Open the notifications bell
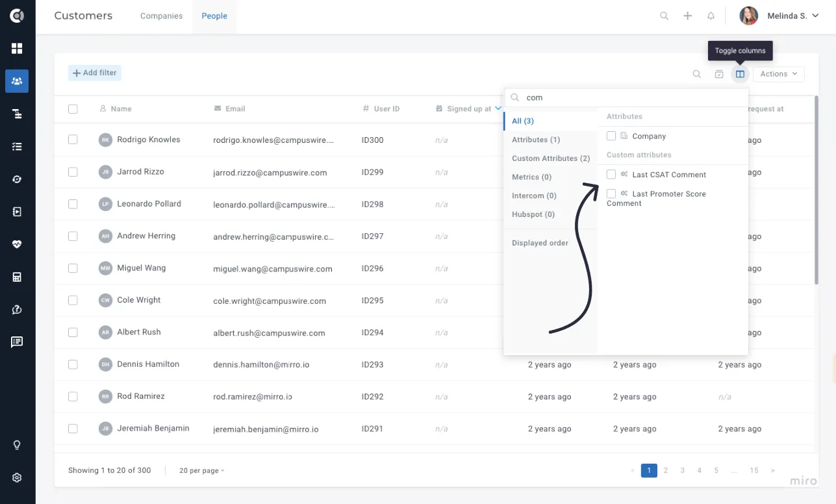The width and height of the screenshot is (836, 504). tap(711, 16)
